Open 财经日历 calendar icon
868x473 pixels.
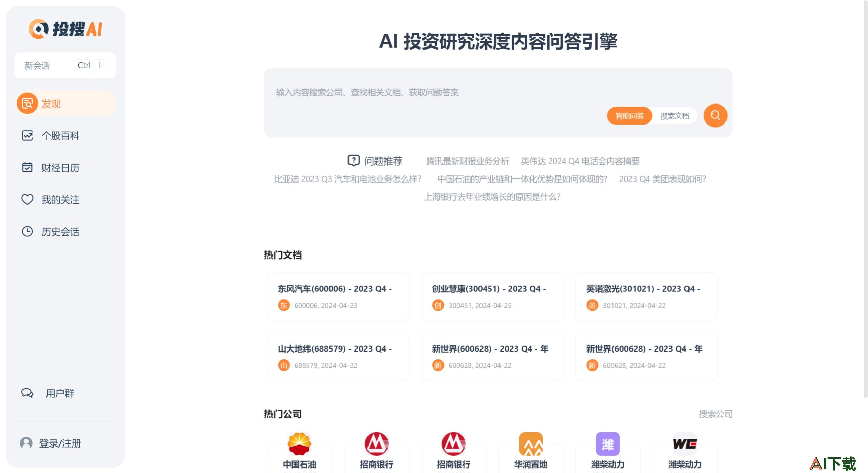click(27, 167)
